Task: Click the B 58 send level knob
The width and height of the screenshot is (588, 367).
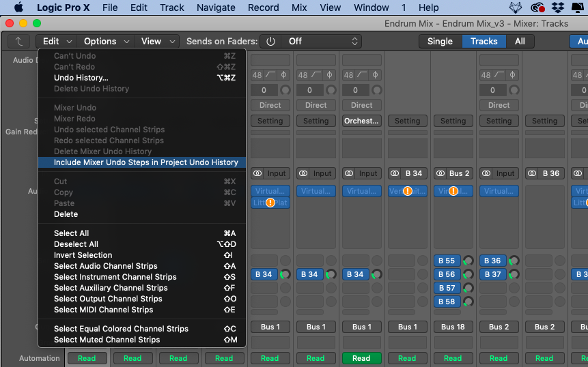Action: click(x=468, y=302)
